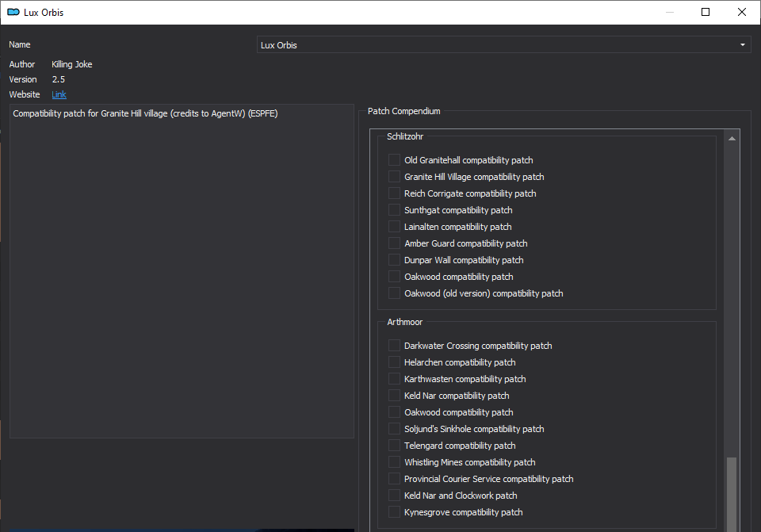This screenshot has height=532, width=761.
Task: Tick Keld Nar and Clockwork patch
Action: 394,496
